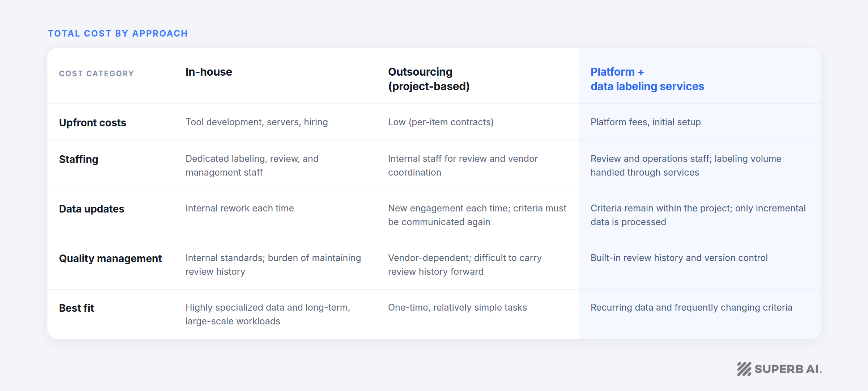
Task: Select the Cost Category column header
Action: click(x=97, y=73)
